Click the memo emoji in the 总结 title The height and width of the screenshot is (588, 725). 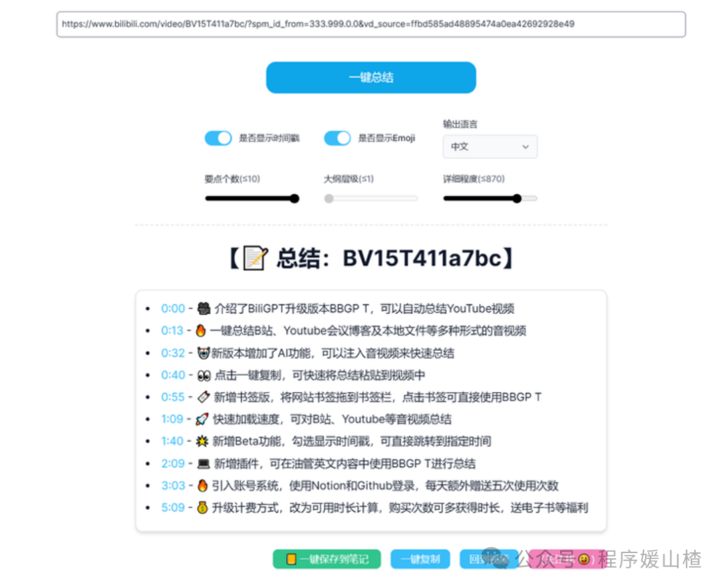tap(255, 258)
